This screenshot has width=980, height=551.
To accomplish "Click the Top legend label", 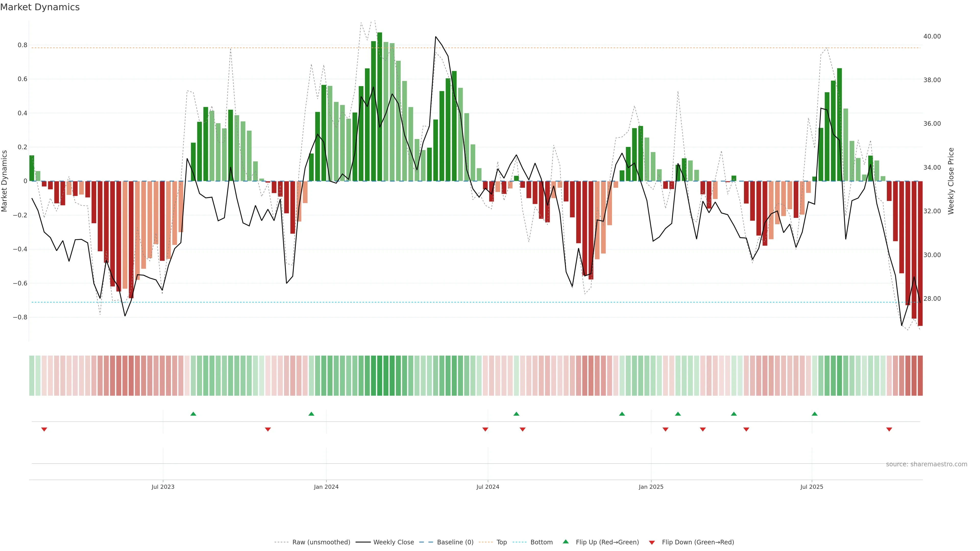I will (501, 542).
